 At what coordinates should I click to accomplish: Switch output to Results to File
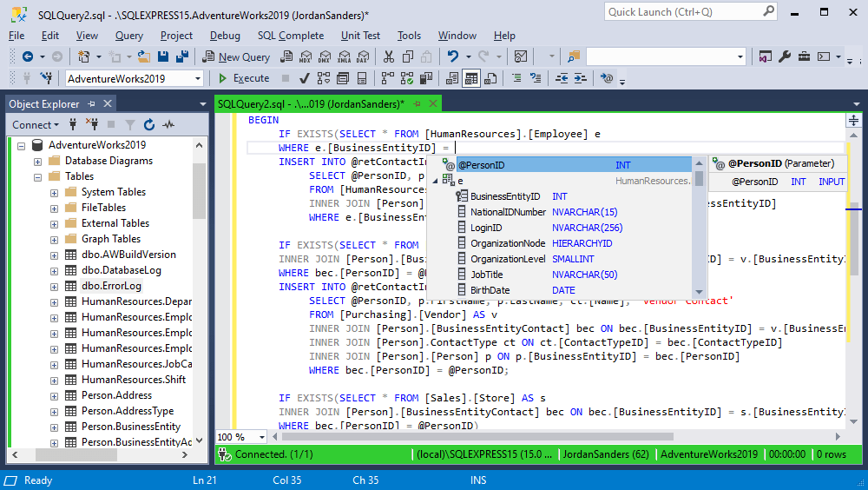point(490,78)
